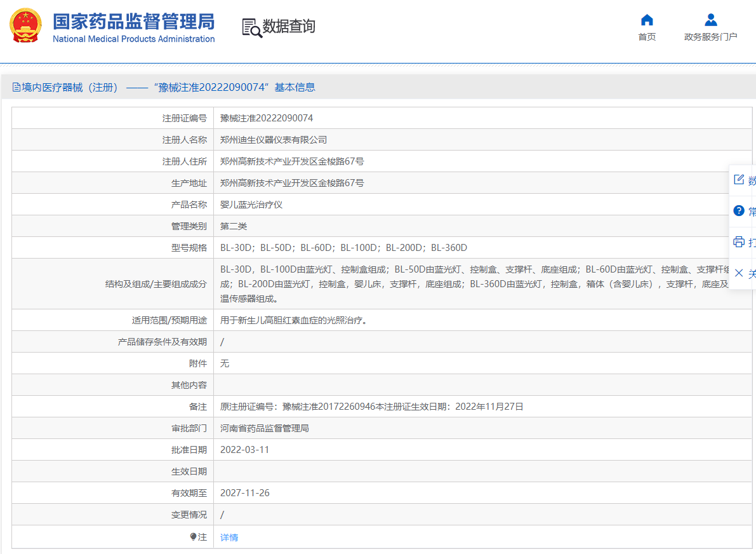Open 政务服务门户 via the person icon
This screenshot has width=756, height=554.
tap(710, 20)
